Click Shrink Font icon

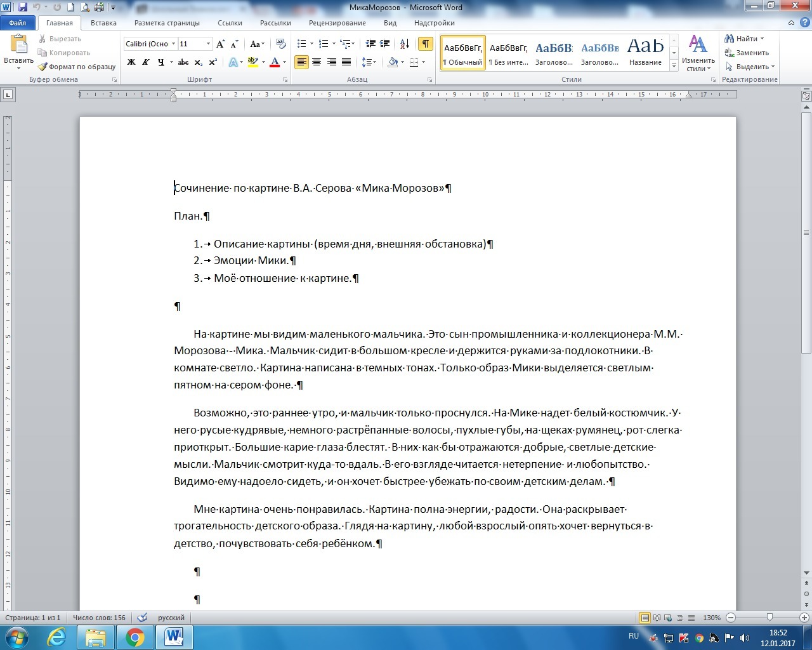234,44
